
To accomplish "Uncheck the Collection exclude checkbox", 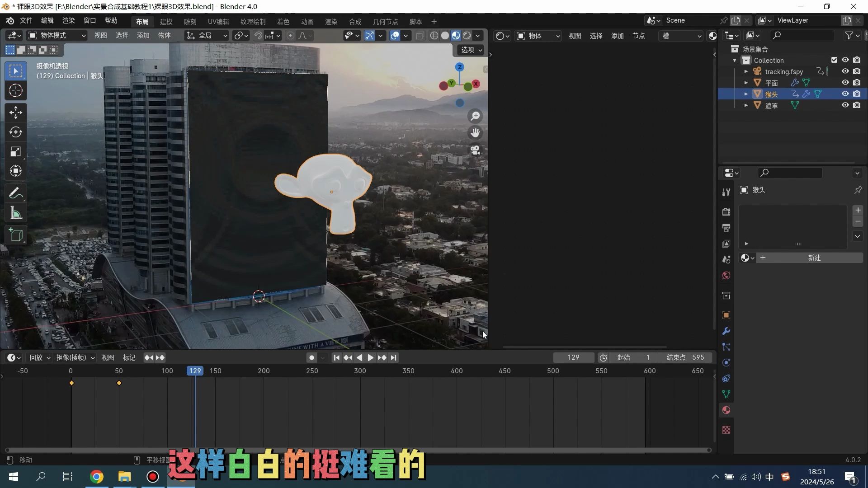I will tap(834, 60).
